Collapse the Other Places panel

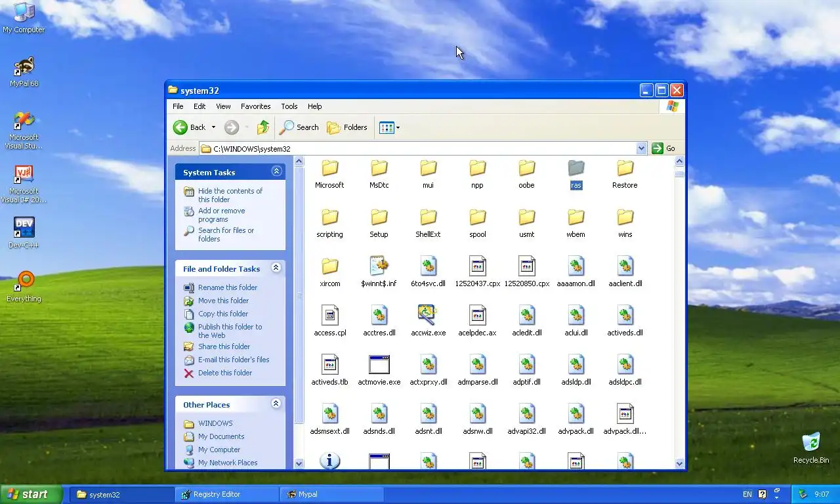click(276, 404)
